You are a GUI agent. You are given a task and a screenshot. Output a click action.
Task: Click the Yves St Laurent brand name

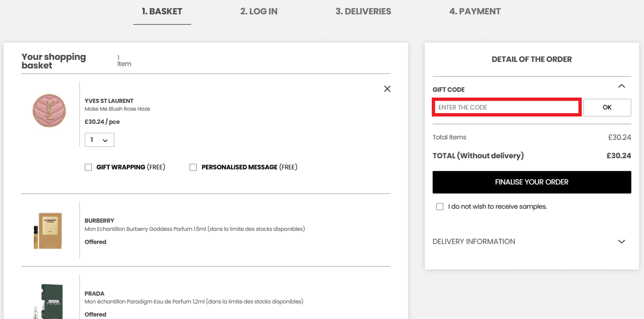coord(109,101)
